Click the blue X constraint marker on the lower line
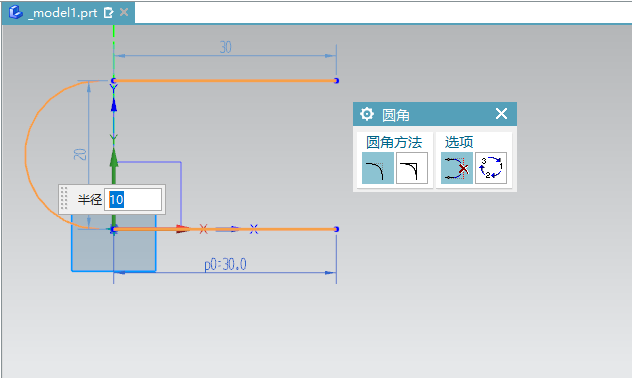Image resolution: width=632 pixels, height=378 pixels. pos(254,229)
